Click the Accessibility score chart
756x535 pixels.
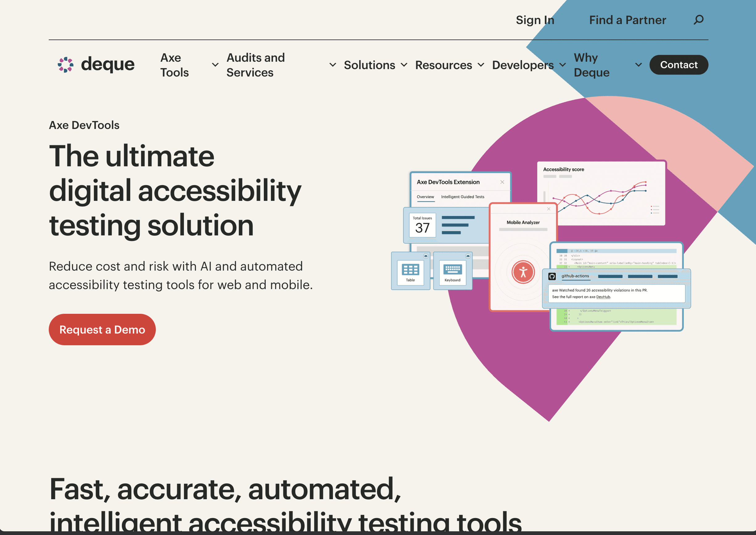[601, 193]
